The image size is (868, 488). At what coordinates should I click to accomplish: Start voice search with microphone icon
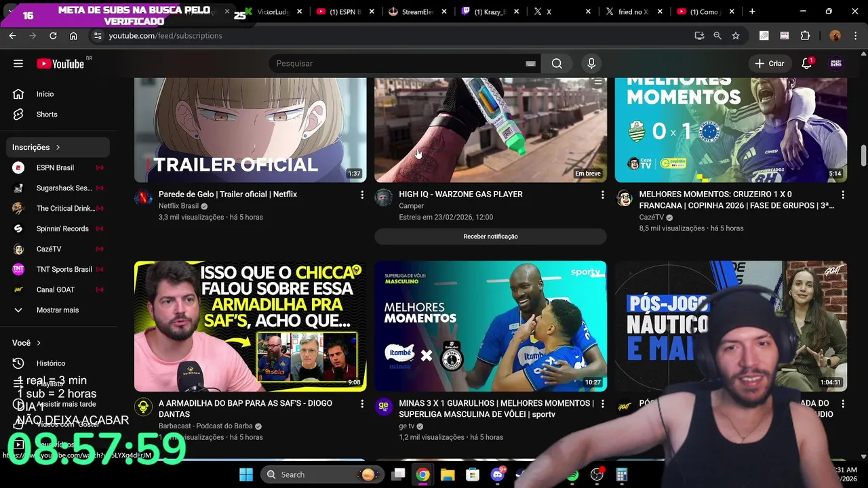coord(591,64)
